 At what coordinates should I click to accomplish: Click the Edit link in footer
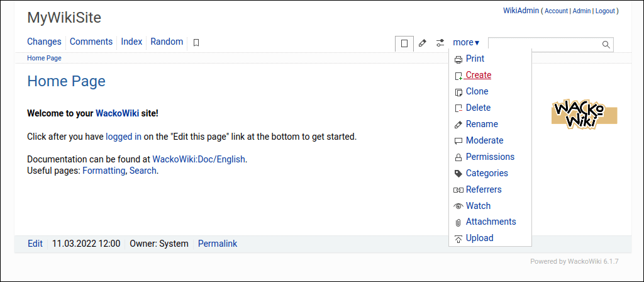35,244
